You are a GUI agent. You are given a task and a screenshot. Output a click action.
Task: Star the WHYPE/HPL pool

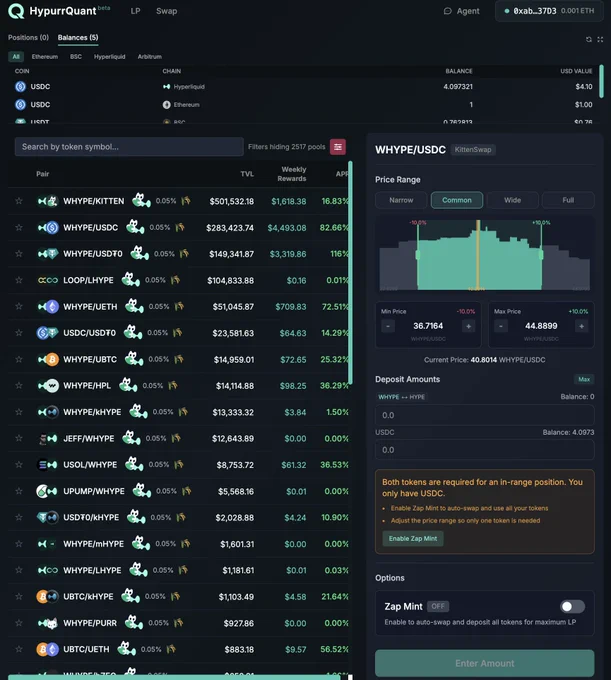click(19, 386)
